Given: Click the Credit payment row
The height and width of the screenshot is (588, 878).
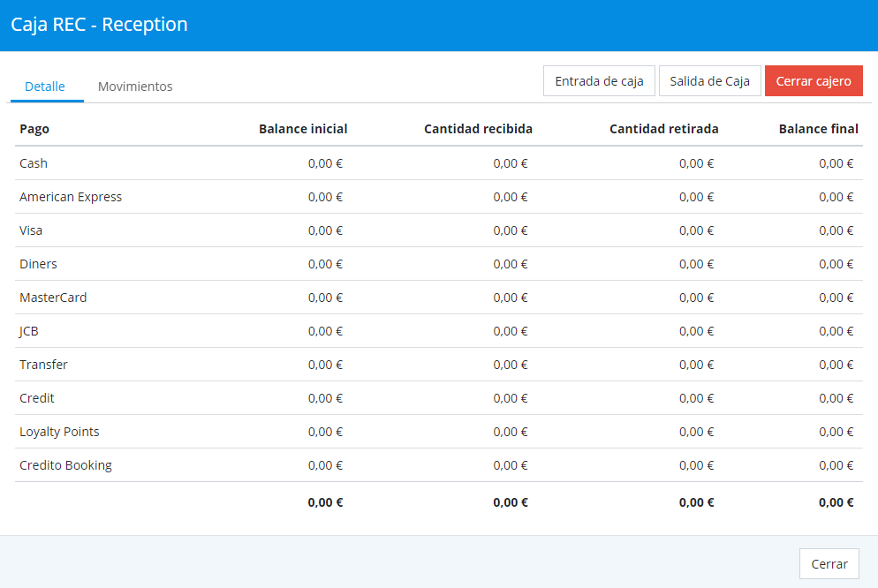Looking at the screenshot, I should (x=37, y=398).
